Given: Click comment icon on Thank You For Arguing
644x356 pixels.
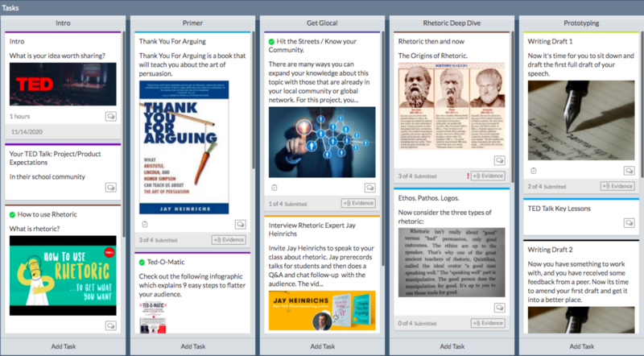Looking at the screenshot, I should coord(240,224).
